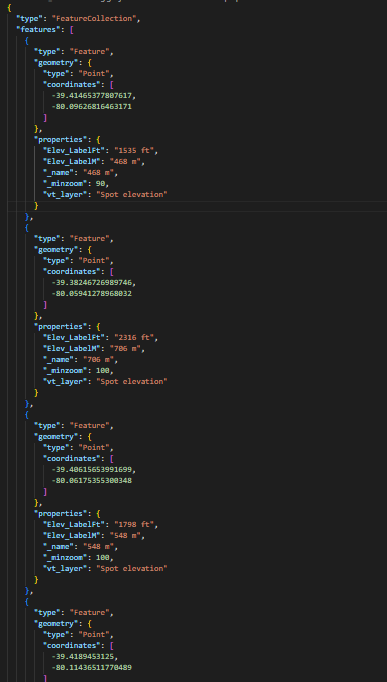Click the coordinate -80.05941278968032
The image size is (387, 682).
[91, 294]
